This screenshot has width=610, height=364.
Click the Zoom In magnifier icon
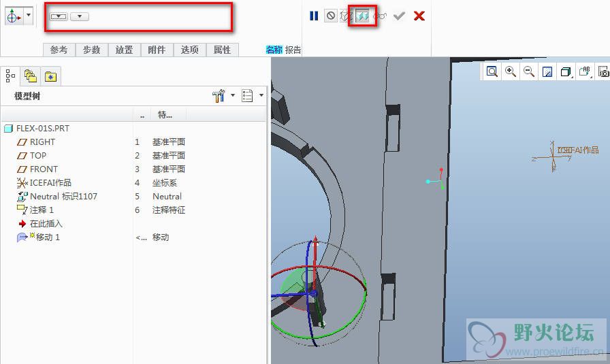tap(511, 71)
